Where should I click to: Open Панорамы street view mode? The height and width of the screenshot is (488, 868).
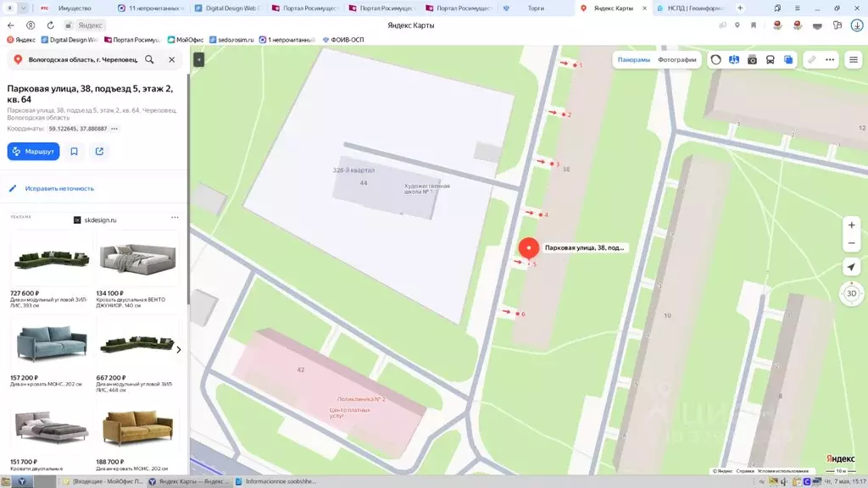point(634,60)
